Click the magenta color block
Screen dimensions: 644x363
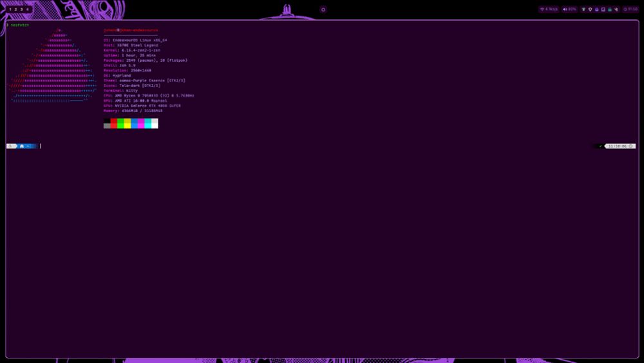coord(141,123)
